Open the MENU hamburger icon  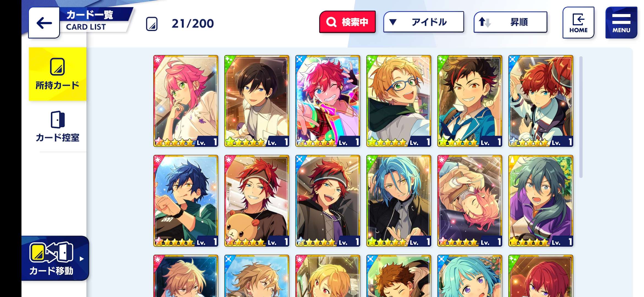tap(621, 23)
